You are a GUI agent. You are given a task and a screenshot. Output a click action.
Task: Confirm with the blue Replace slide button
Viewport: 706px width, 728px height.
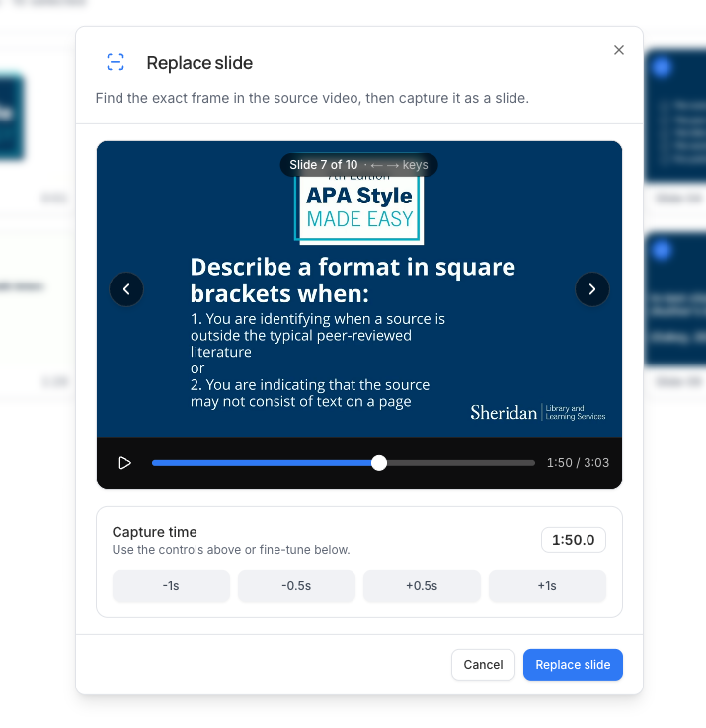pyautogui.click(x=573, y=665)
